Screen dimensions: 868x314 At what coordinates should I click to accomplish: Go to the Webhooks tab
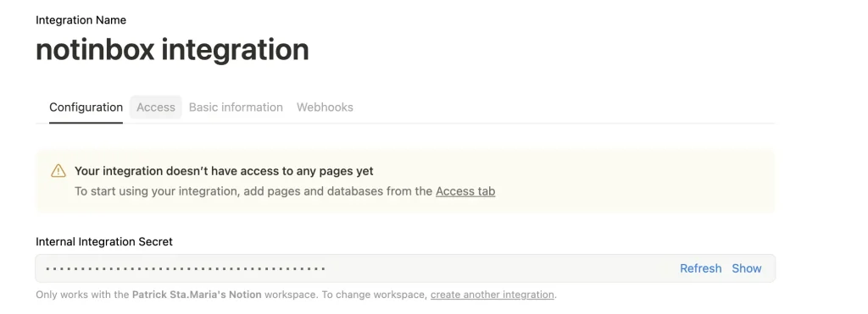(x=325, y=107)
